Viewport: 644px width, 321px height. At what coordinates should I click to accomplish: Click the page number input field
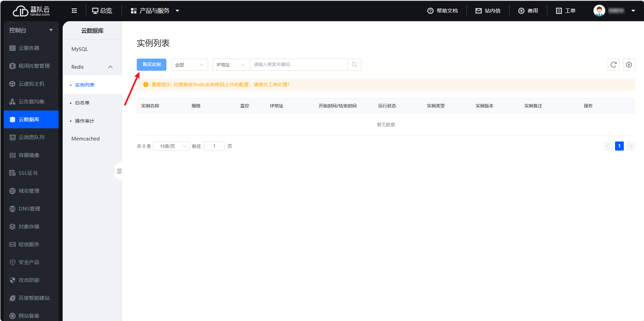tap(214, 146)
